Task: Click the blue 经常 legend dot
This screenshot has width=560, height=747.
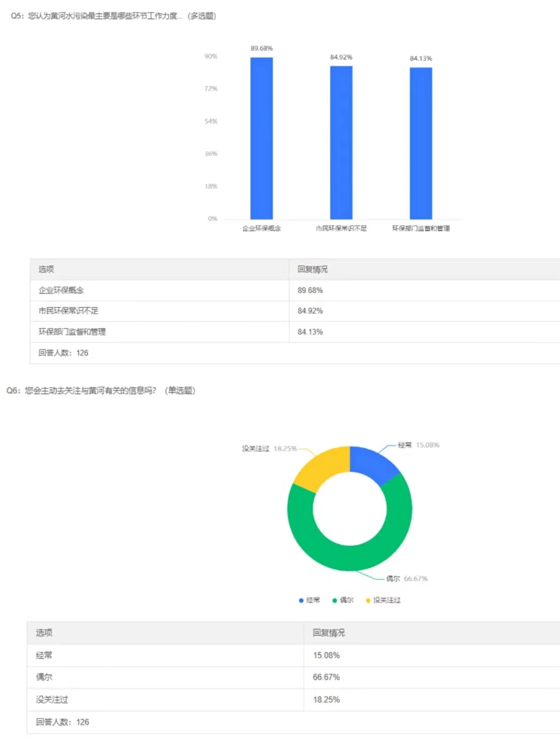Action: 301,600
